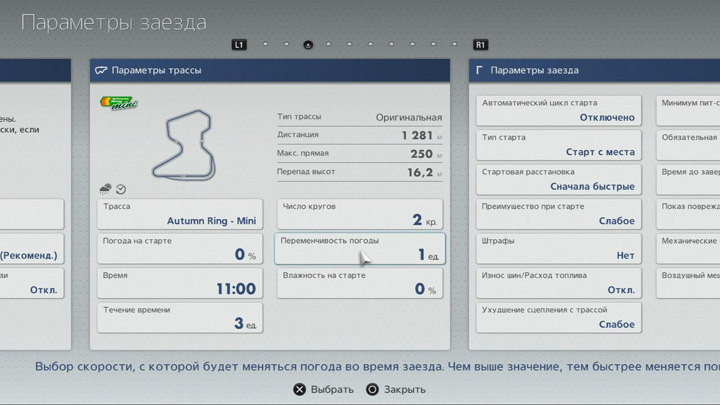Toggle the Штрафы penalties option
Screen dimensions: 720x405
coord(557,248)
